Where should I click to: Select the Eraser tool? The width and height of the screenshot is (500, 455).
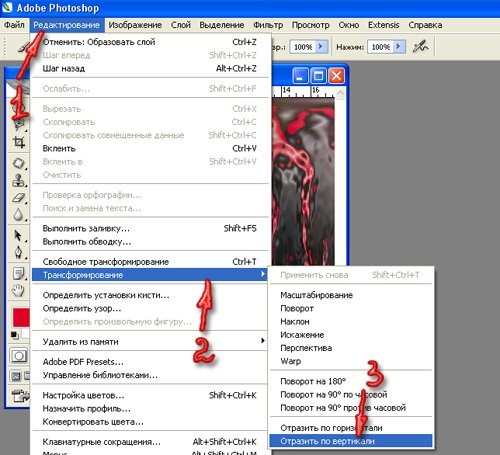(19, 197)
